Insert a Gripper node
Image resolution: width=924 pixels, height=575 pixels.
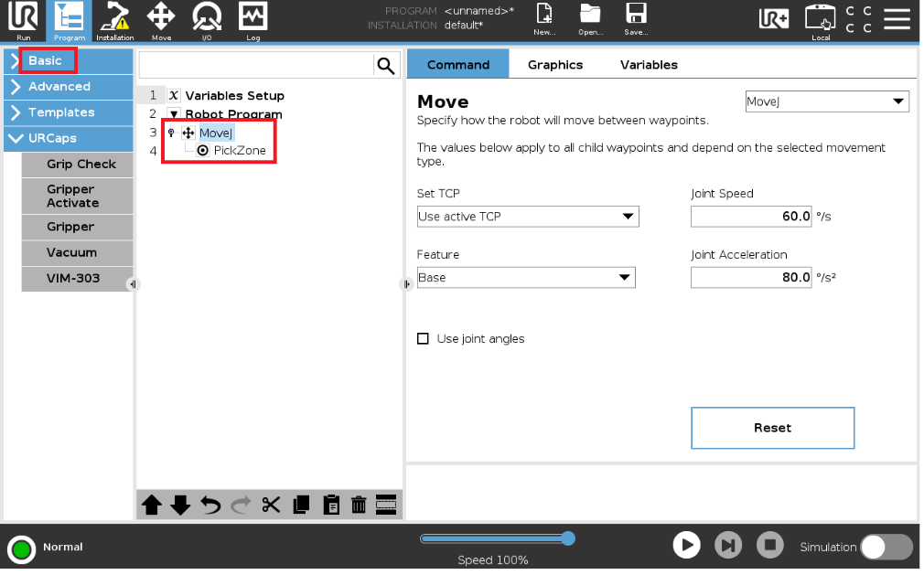pos(77,228)
